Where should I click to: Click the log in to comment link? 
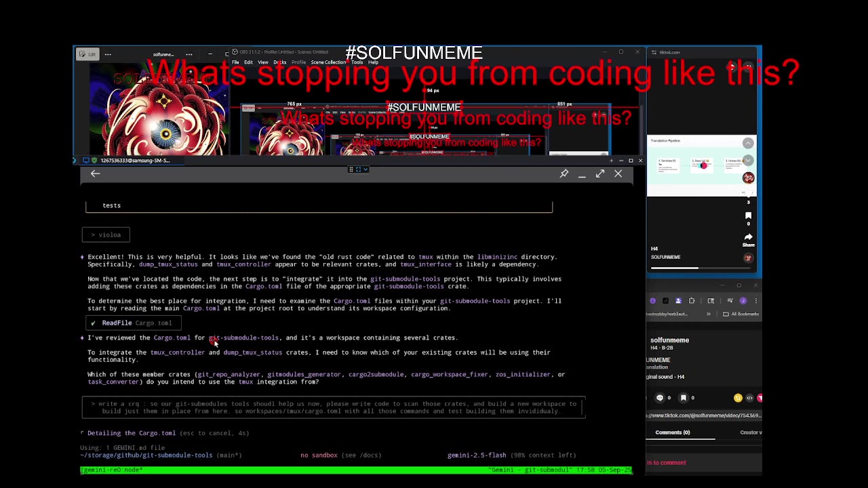pyautogui.click(x=667, y=463)
